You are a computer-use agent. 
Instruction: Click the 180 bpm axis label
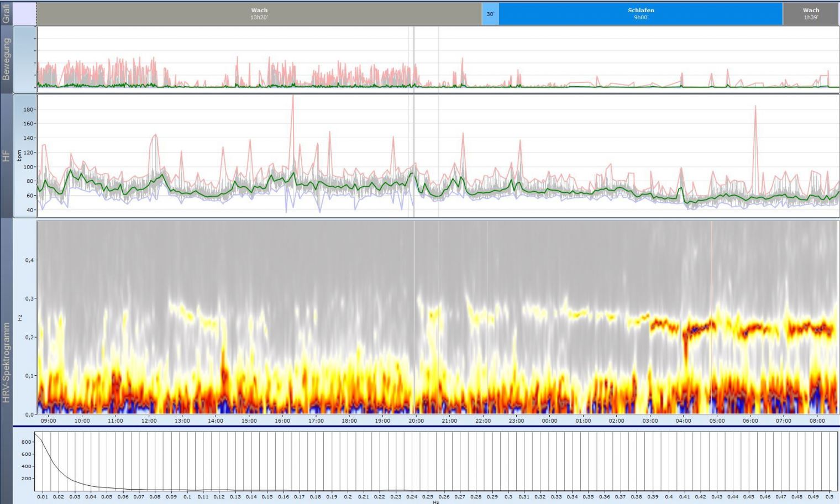pyautogui.click(x=28, y=109)
